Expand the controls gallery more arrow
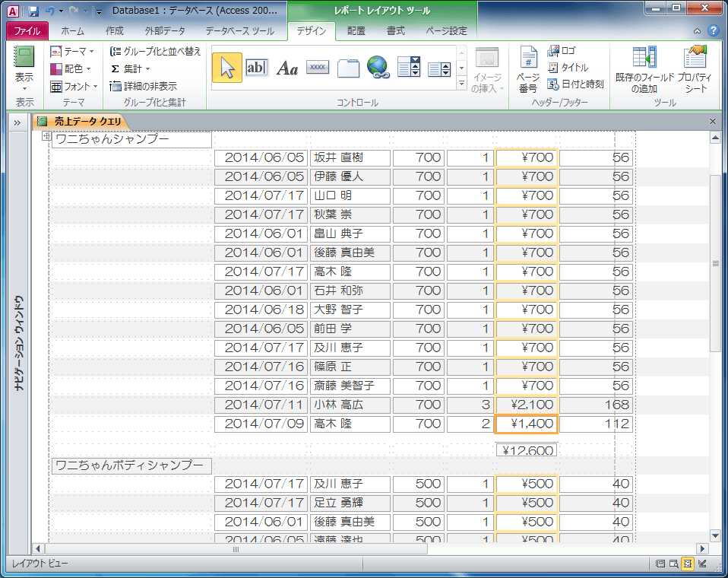The width and height of the screenshot is (728, 578). click(x=461, y=83)
